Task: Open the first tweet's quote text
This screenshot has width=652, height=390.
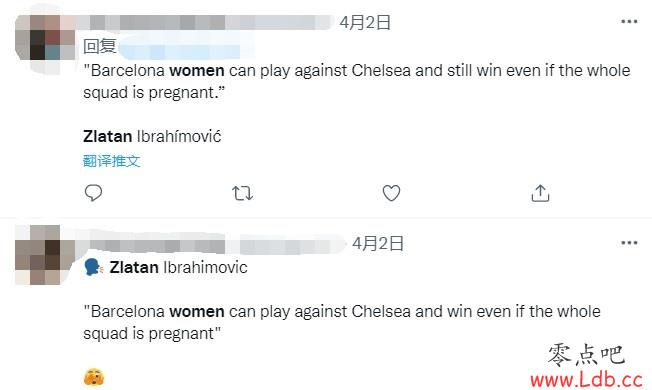Action: click(357, 81)
